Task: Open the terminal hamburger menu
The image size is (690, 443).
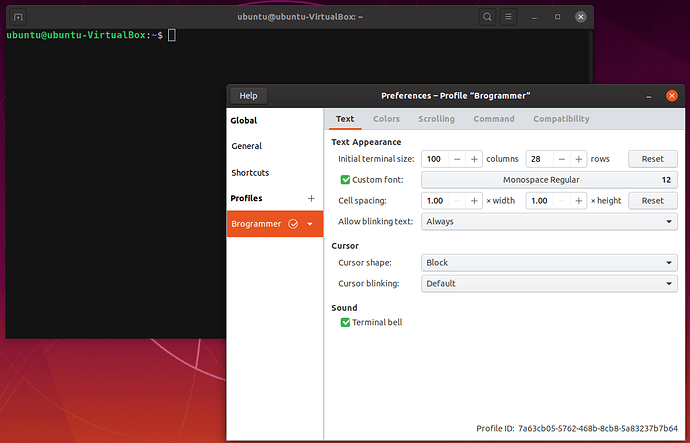Action: pos(508,17)
